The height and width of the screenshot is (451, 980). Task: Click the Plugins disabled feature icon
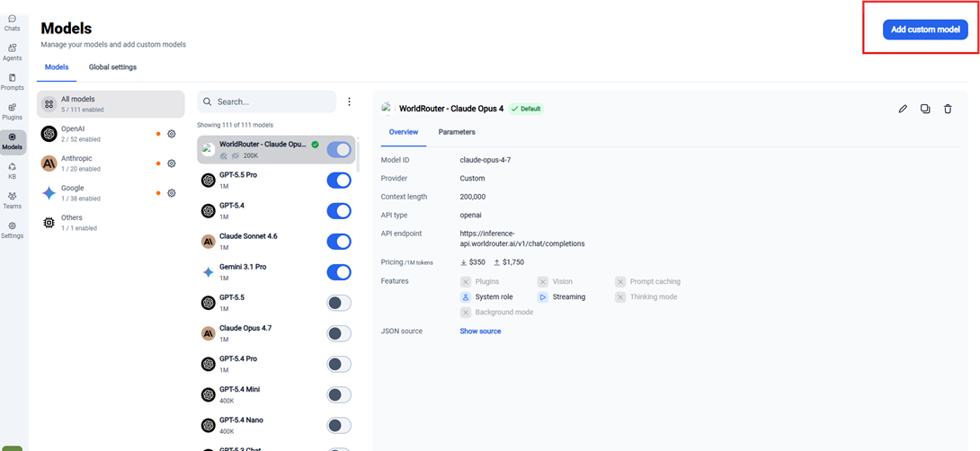pos(466,282)
